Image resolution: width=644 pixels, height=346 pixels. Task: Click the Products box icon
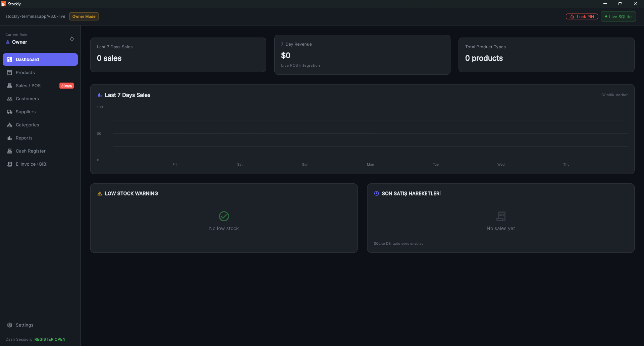click(x=10, y=73)
